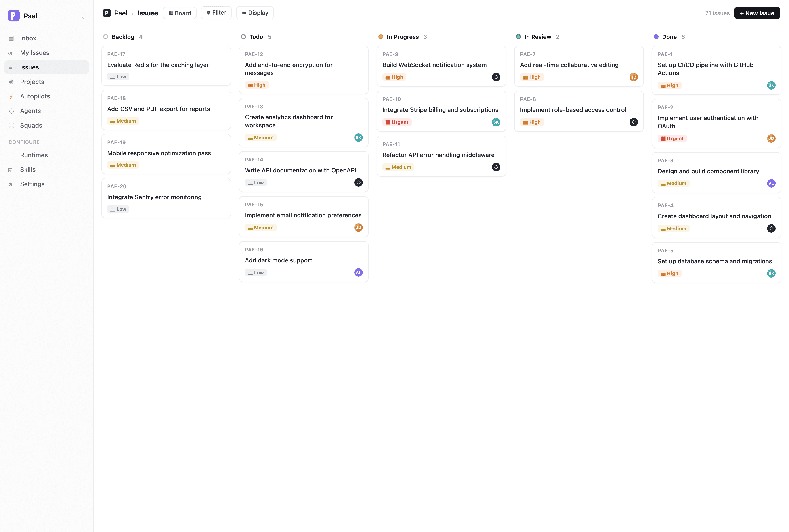789x532 pixels.
Task: Open issue PAE-17 Evaluate Redis card
Action: pyautogui.click(x=166, y=66)
